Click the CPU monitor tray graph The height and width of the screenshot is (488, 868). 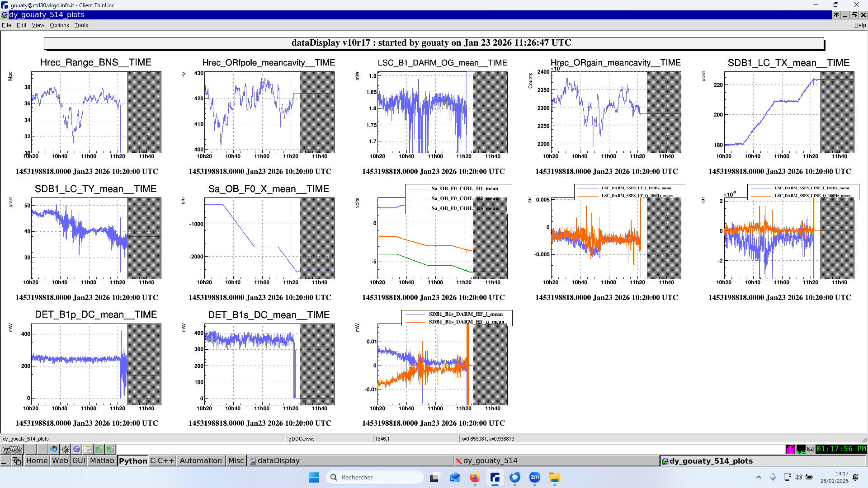point(791,449)
